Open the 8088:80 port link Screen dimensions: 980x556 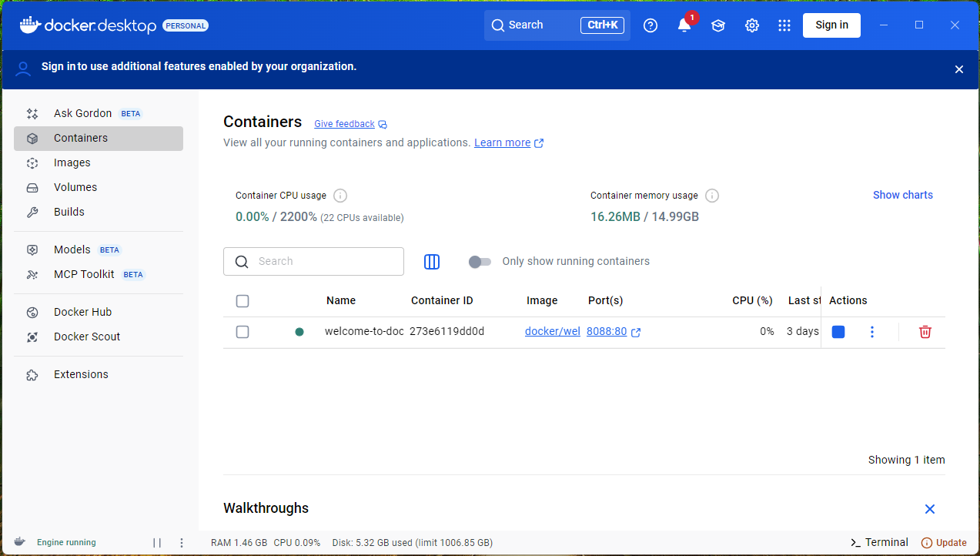[607, 332]
